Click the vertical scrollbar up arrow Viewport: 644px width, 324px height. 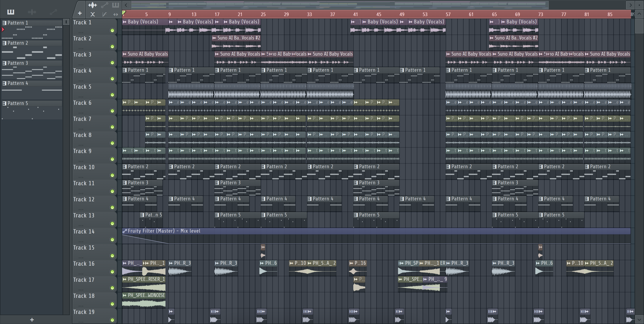pos(639,14)
